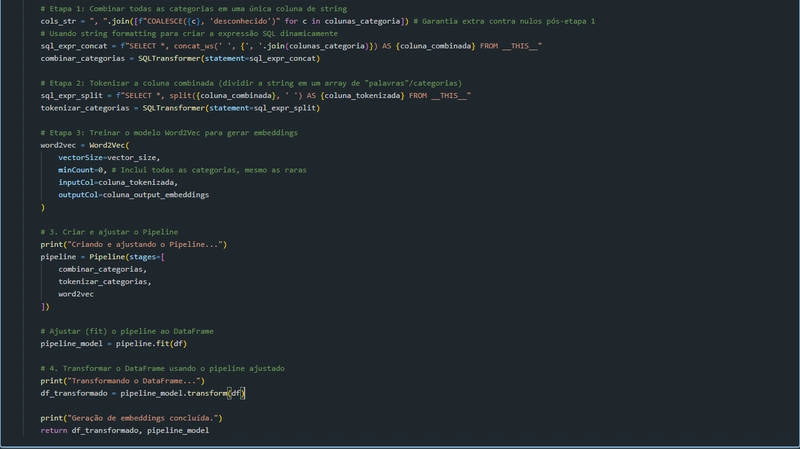Image resolution: width=800 pixels, height=449 pixels.
Task: Click the 'vectorSize=vector_size,' argument line
Action: 109,157
